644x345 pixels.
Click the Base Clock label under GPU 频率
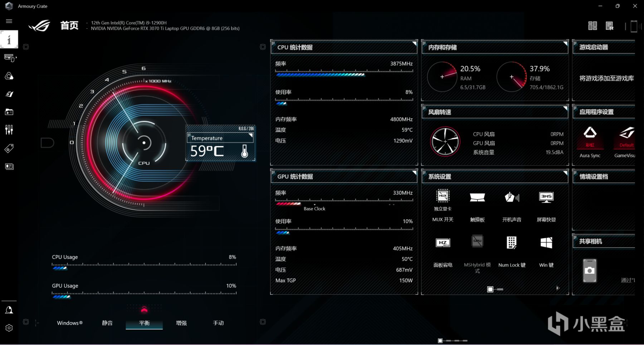(x=314, y=209)
